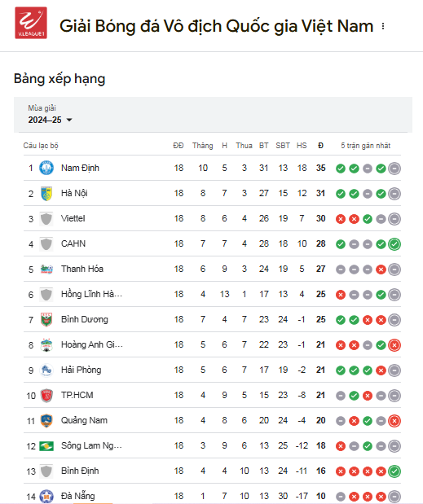Click the Hoàng Anh Gia Lai crest
Viewport: 423px width, 504px height.
(x=46, y=345)
